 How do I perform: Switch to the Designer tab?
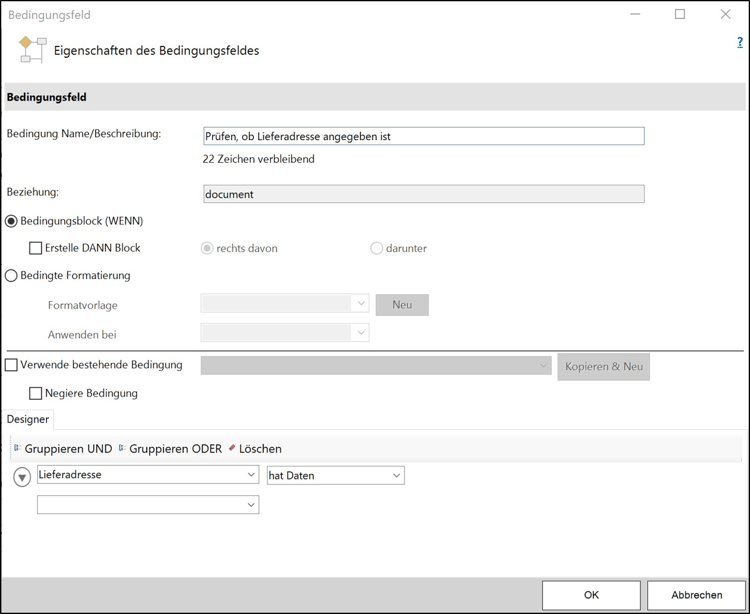click(x=28, y=419)
